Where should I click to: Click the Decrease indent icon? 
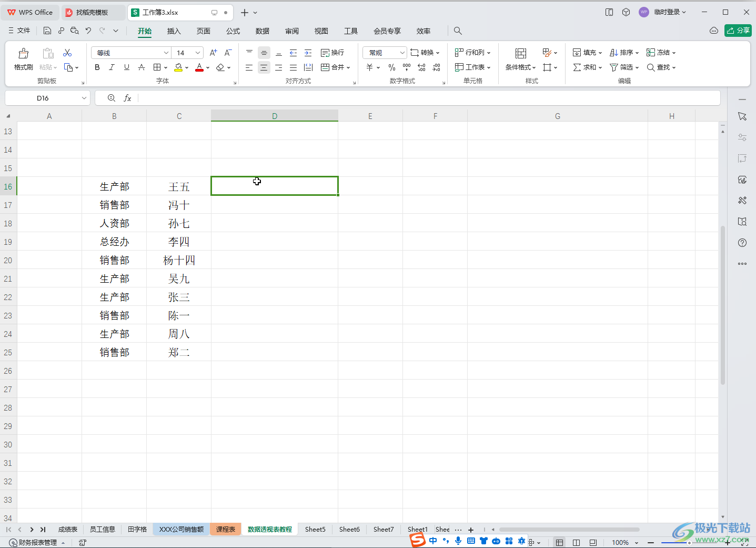[x=294, y=53]
